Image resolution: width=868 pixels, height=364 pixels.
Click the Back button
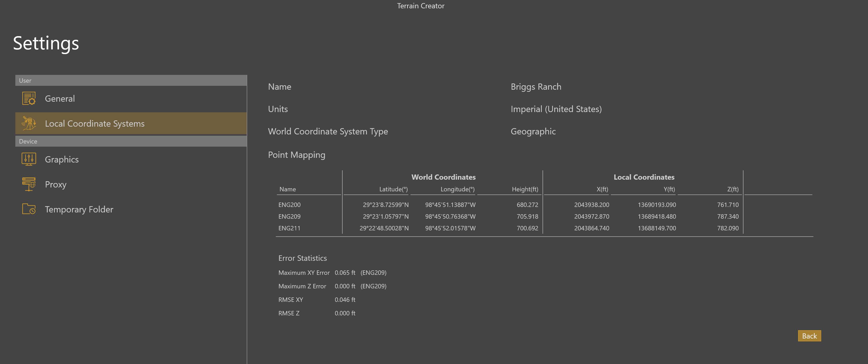pyautogui.click(x=809, y=336)
